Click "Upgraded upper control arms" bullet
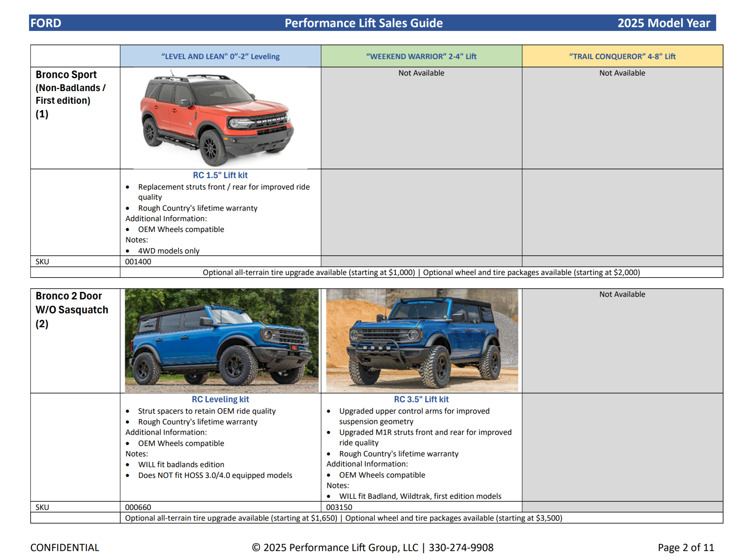This screenshot has height=560, width=747. (414, 416)
